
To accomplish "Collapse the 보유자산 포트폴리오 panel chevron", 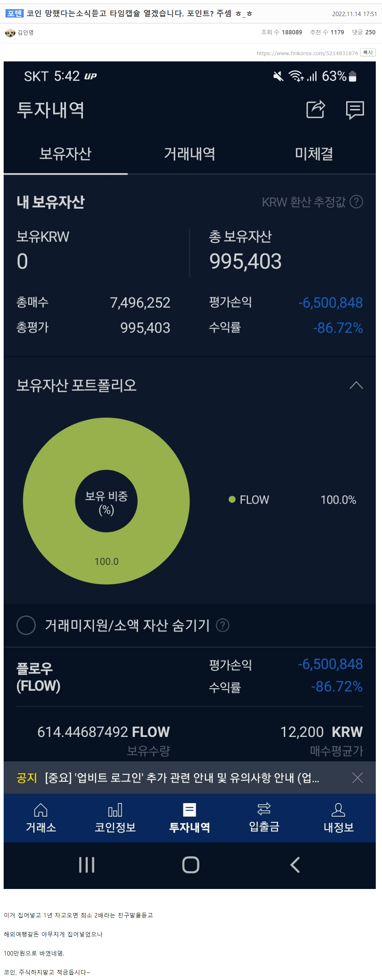I will [356, 385].
